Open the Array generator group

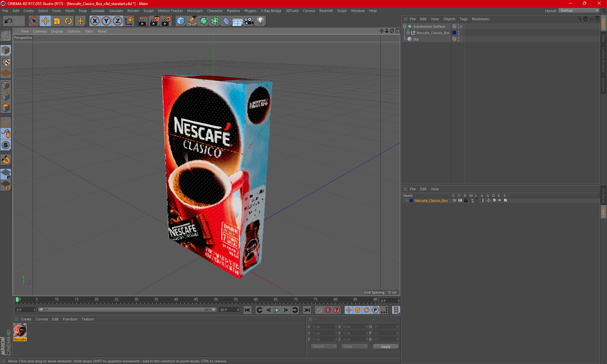[x=215, y=21]
